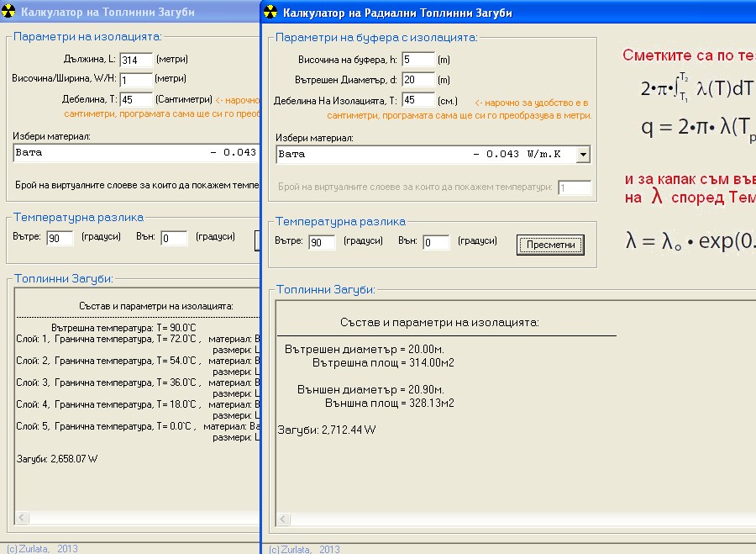
Task: Activate the Калкулатор на Топлинни Загуби title bar
Action: coord(126,13)
